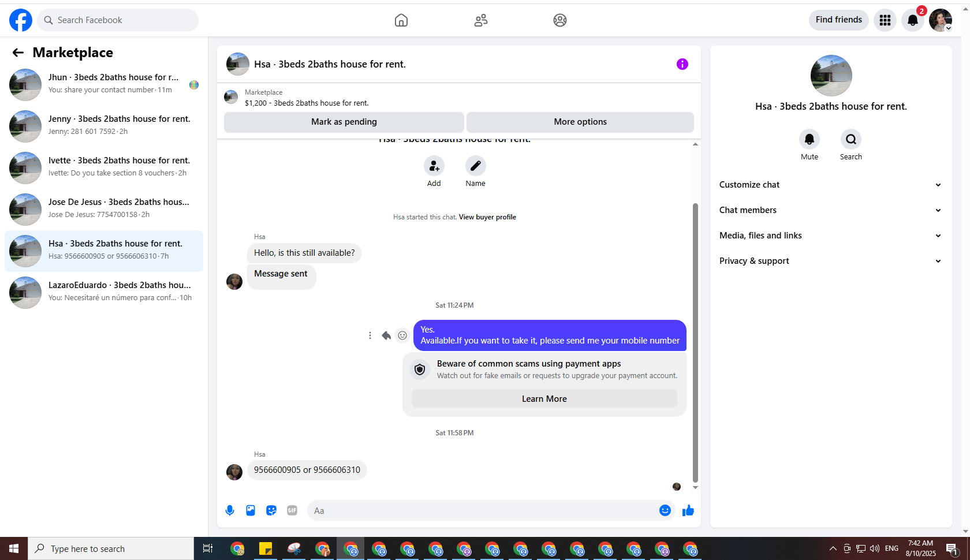The height and width of the screenshot is (560, 970).
Task: Open Sticky Notes from the taskbar
Action: tap(266, 548)
